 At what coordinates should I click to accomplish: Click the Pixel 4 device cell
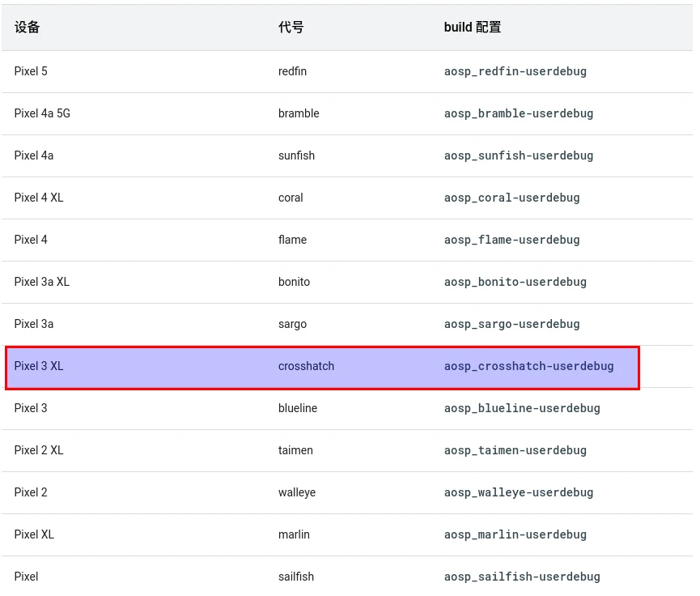[31, 240]
